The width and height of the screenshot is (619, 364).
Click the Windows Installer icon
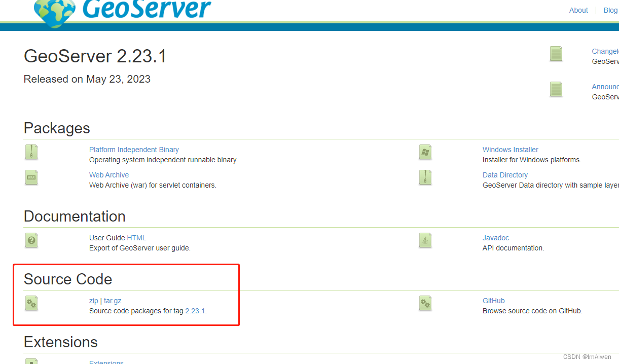[425, 152]
